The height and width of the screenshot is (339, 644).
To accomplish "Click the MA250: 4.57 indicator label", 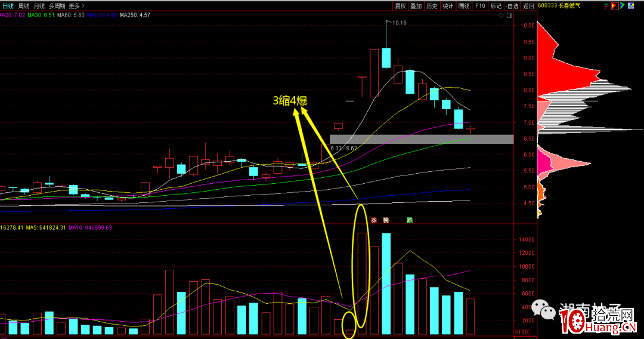I will pyautogui.click(x=135, y=15).
